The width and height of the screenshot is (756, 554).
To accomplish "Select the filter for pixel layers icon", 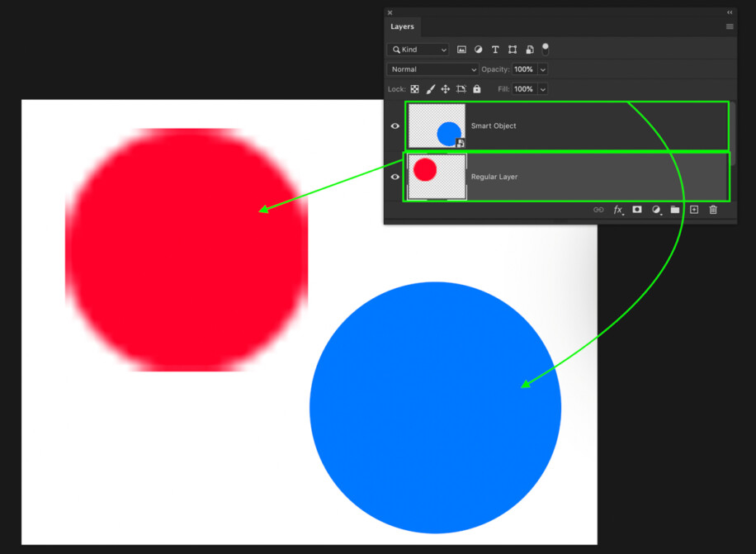I will [x=461, y=49].
